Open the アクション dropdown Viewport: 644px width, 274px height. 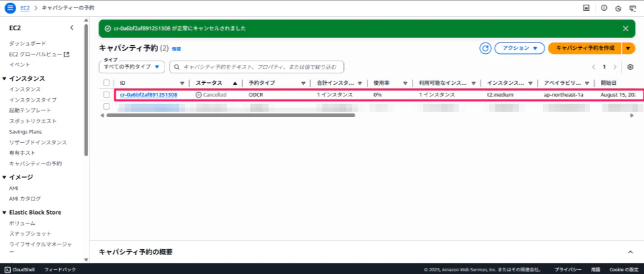click(x=520, y=48)
